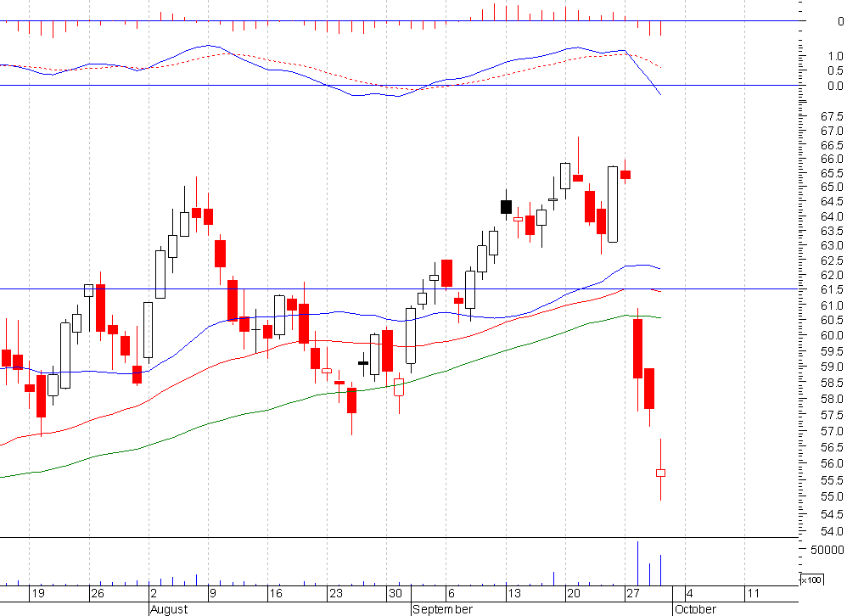
Task: Select the date label 13 on the time axis
Action: (514, 593)
